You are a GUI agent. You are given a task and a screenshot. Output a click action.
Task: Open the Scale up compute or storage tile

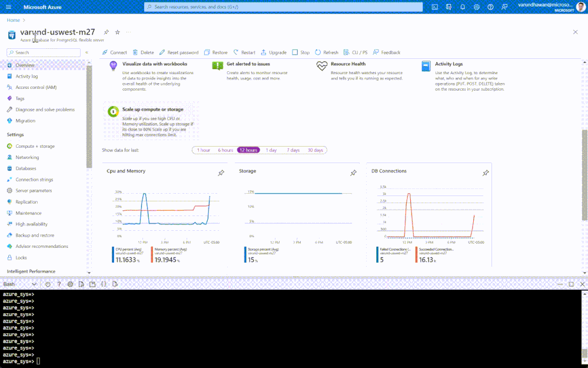tap(151, 121)
